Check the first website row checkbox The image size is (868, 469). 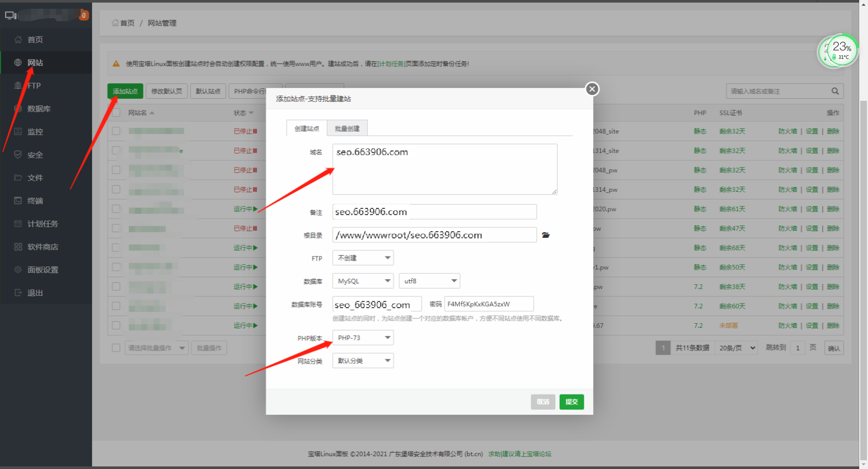pyautogui.click(x=116, y=131)
